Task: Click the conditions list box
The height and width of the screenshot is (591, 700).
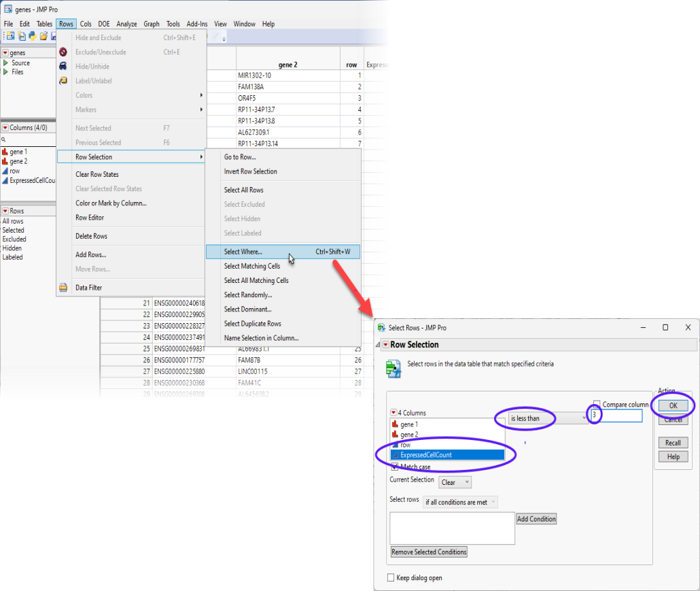Action: click(x=452, y=528)
